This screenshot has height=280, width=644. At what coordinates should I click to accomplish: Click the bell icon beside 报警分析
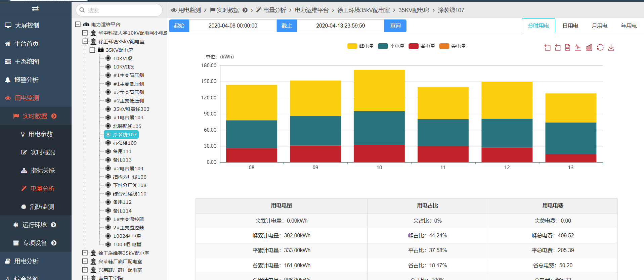point(8,80)
